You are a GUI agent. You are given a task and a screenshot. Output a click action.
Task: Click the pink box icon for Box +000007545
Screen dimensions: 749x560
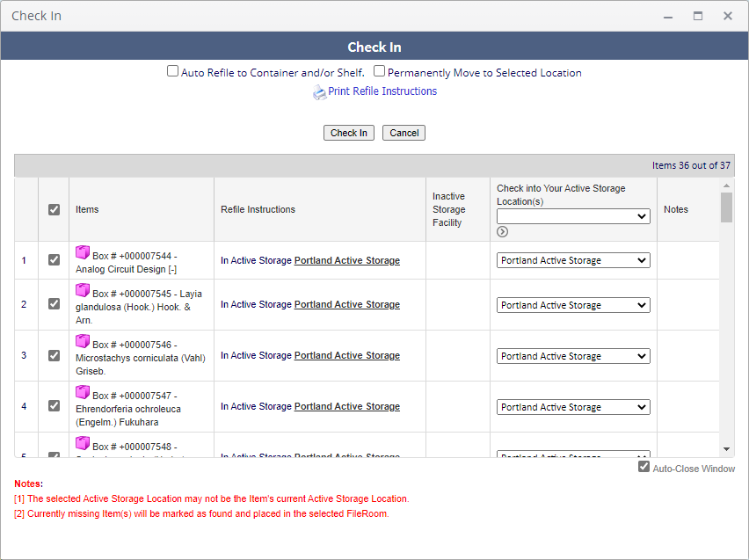coord(83,289)
